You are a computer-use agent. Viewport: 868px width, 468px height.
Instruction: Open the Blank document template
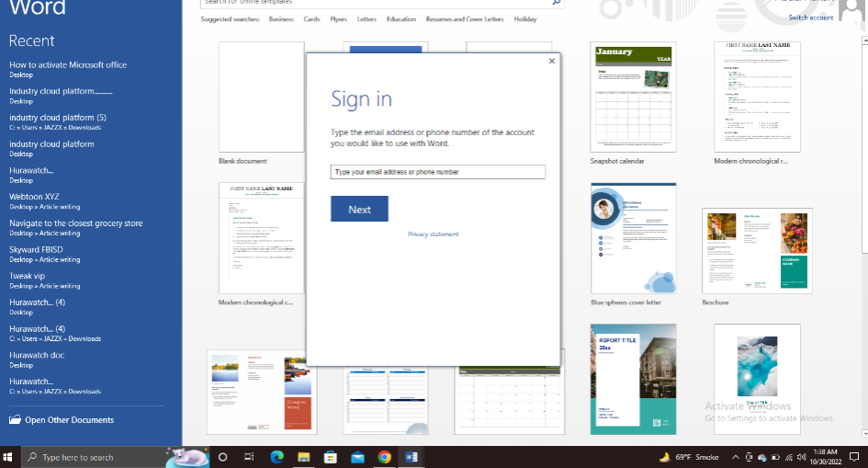tap(261, 97)
